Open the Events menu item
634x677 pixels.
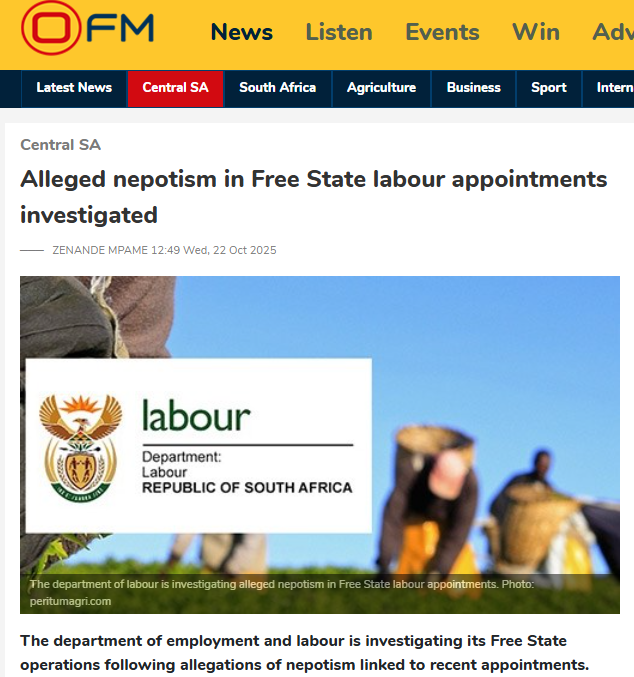pos(442,32)
